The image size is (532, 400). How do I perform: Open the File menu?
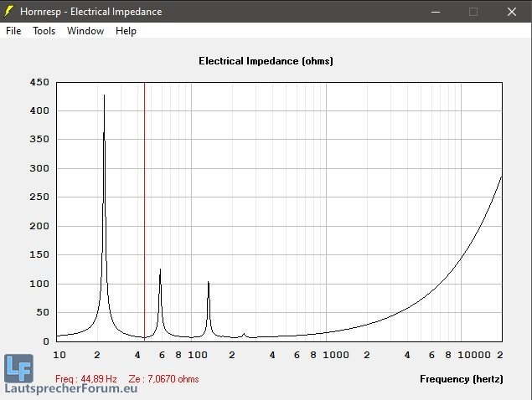tap(13, 31)
